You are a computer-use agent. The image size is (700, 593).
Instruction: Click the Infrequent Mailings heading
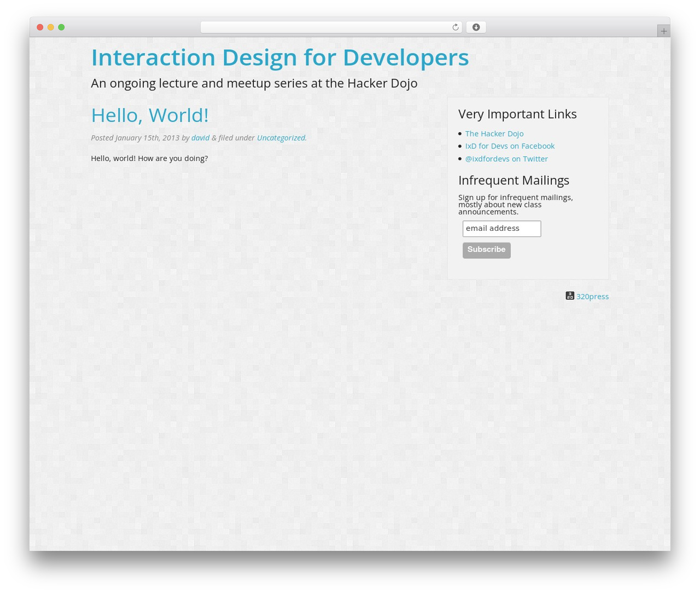click(514, 180)
